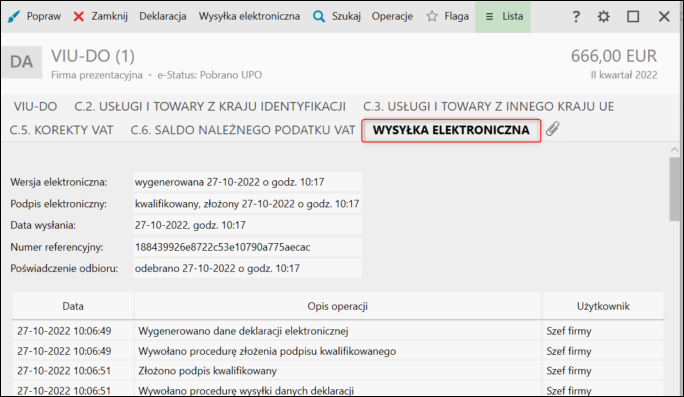684x397 pixels.
Task: Click the Popraw pencil icon
Action: click(x=14, y=17)
